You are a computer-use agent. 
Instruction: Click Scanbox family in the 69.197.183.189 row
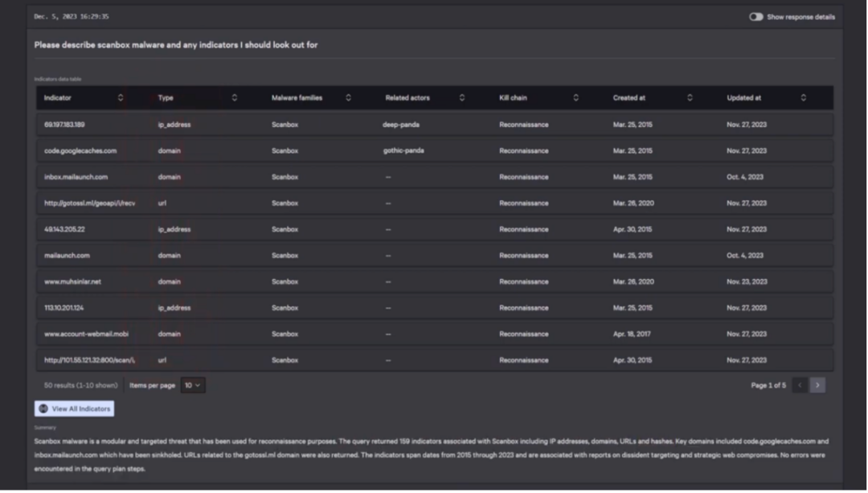[x=285, y=125]
